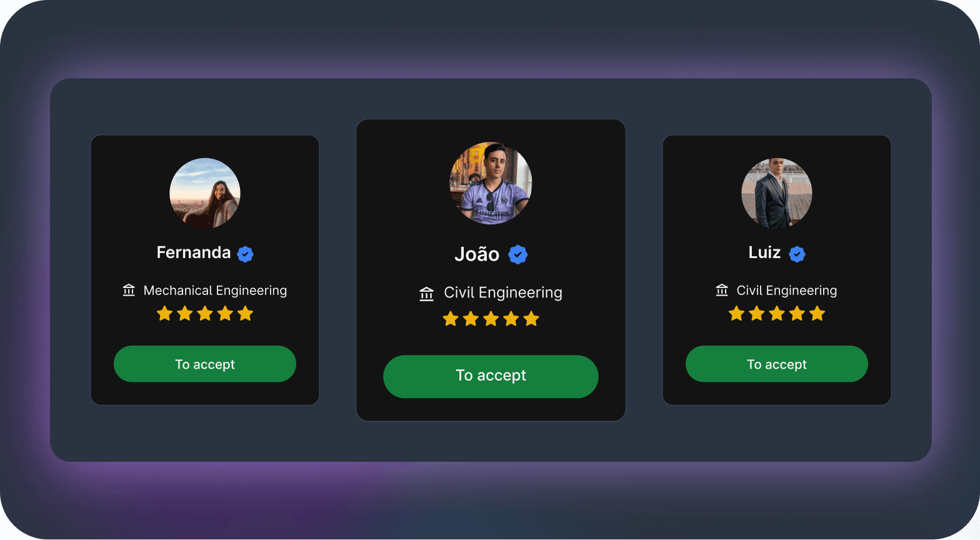Click institution icon in Luiz's card

tap(722, 290)
